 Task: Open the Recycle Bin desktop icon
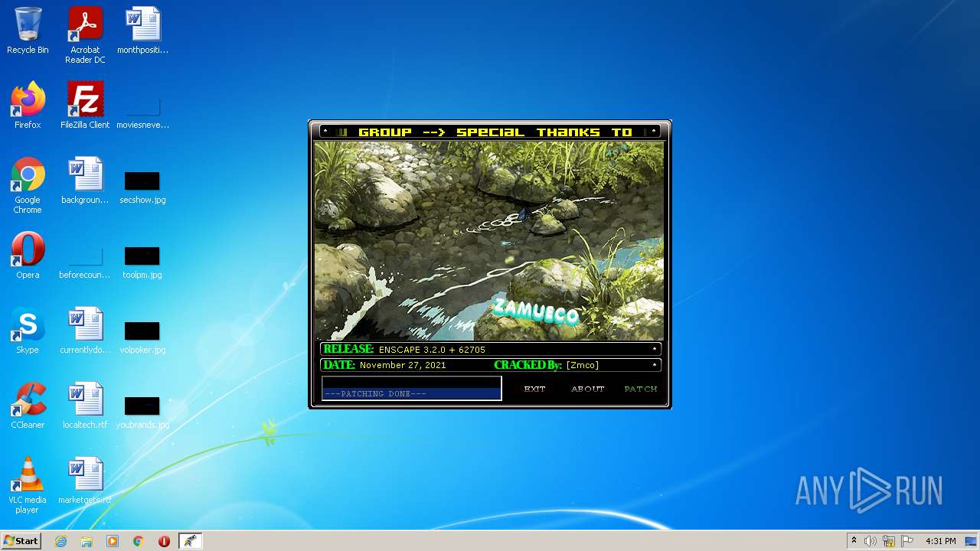pos(28,31)
